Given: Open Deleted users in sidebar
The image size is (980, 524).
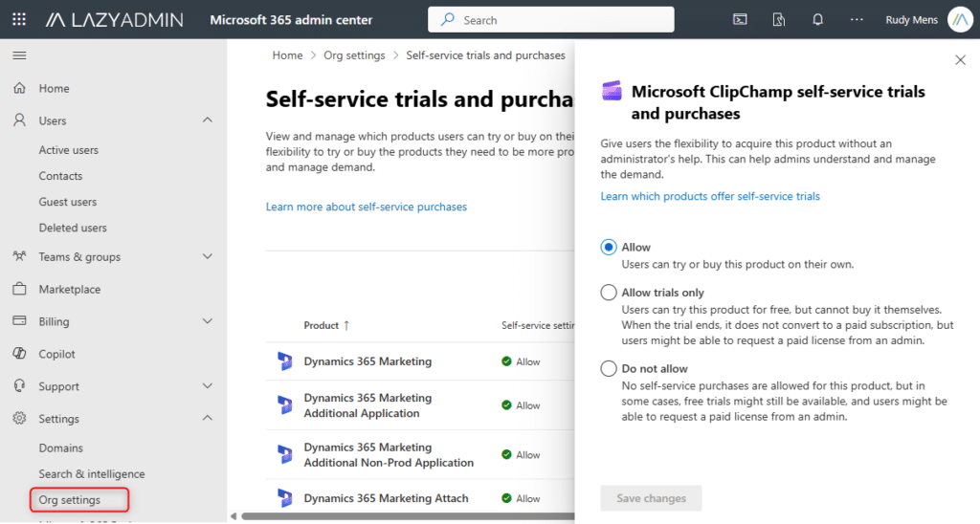Looking at the screenshot, I should [x=73, y=228].
